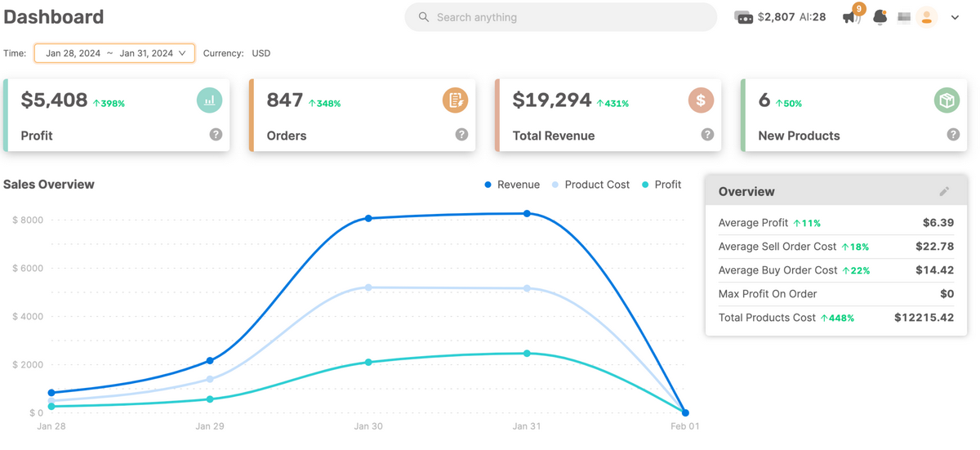The image size is (980, 450).
Task: Open the notifications bell
Action: click(880, 17)
